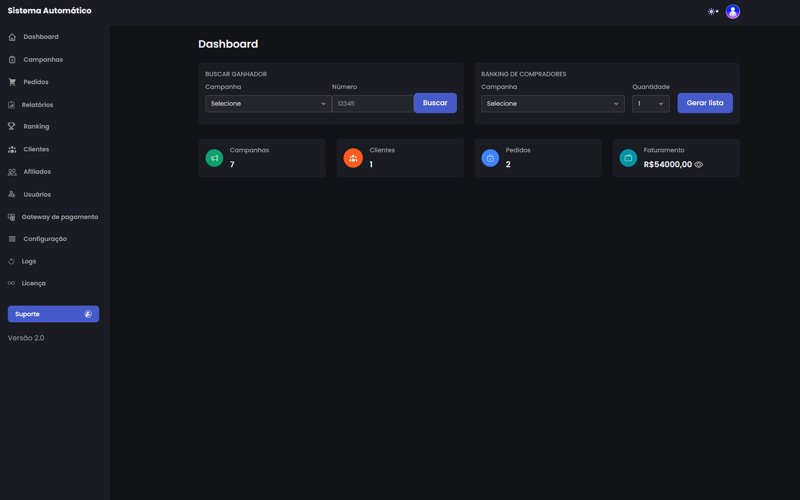The width and height of the screenshot is (800, 500).
Task: Click the Dashboard home icon in sidebar
Action: (12, 37)
